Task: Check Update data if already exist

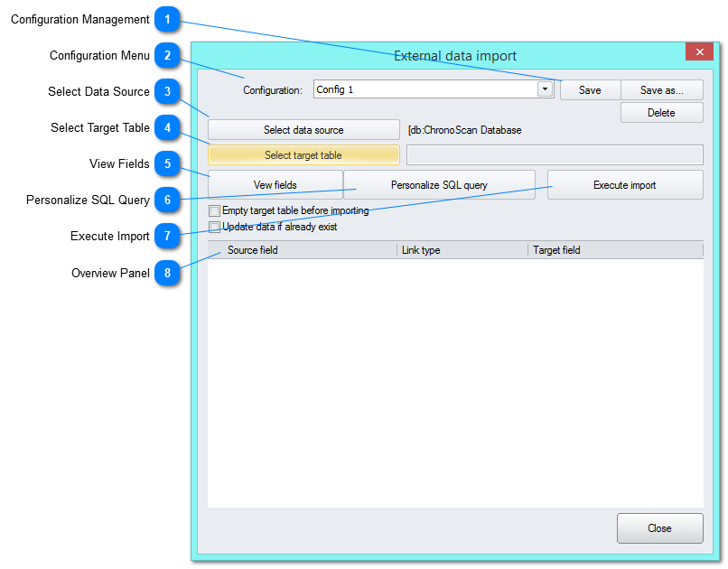Action: (x=214, y=227)
